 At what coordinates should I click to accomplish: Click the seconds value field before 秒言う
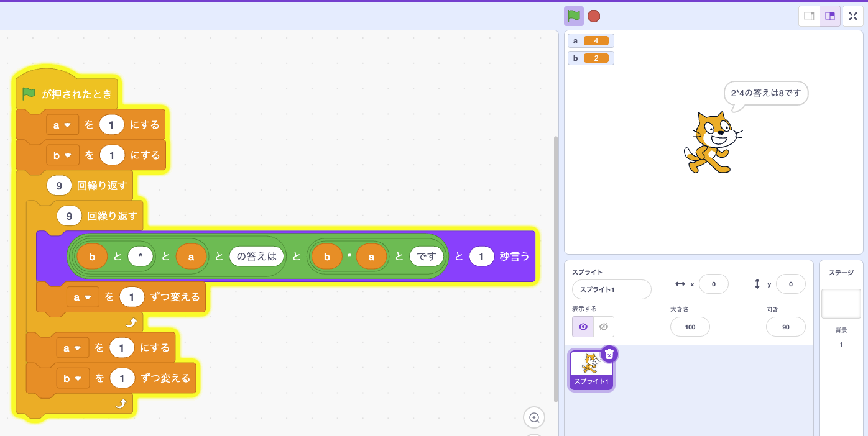tap(481, 256)
